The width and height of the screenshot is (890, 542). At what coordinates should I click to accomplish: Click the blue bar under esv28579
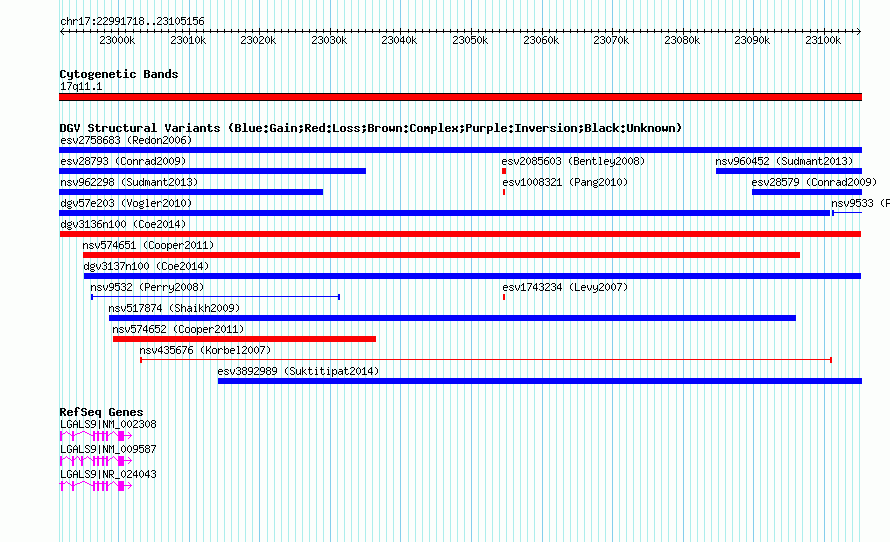click(x=807, y=192)
